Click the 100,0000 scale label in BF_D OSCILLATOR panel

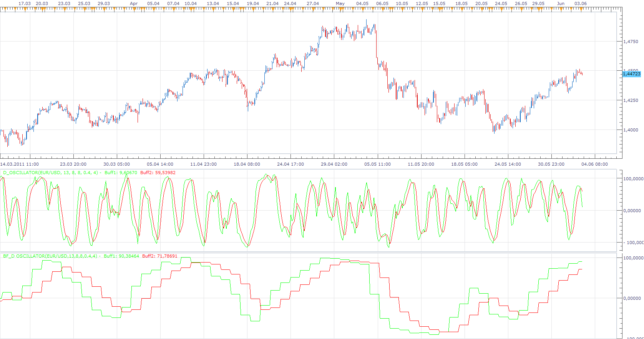coord(633,258)
